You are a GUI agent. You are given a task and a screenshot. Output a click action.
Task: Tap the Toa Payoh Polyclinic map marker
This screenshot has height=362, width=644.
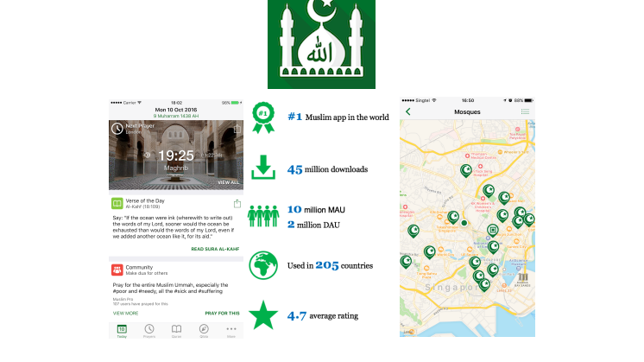click(x=517, y=129)
